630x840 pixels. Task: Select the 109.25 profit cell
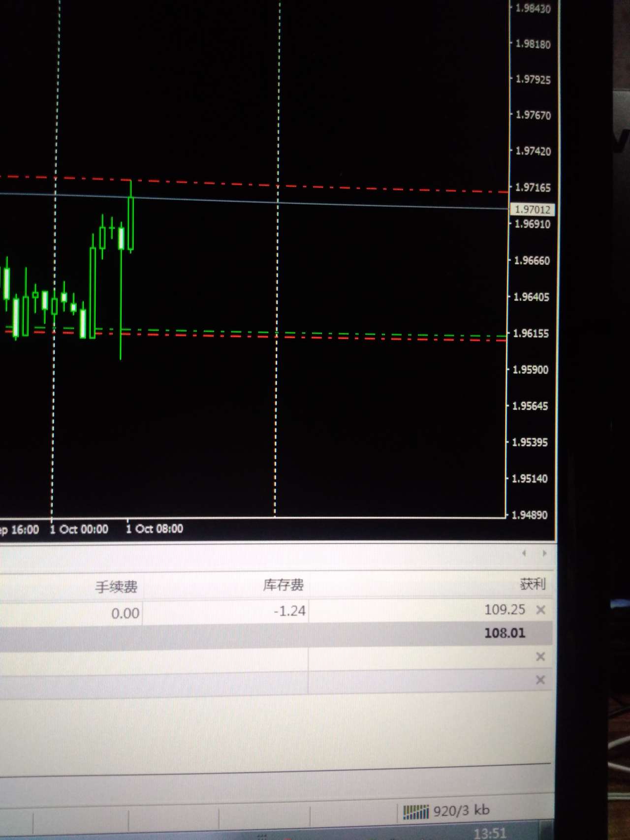tap(504, 610)
